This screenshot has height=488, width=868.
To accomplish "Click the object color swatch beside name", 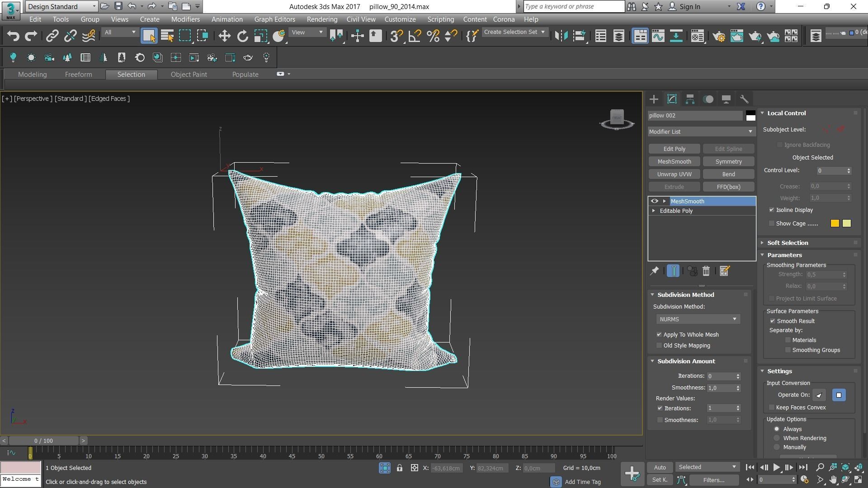I will 750,116.
